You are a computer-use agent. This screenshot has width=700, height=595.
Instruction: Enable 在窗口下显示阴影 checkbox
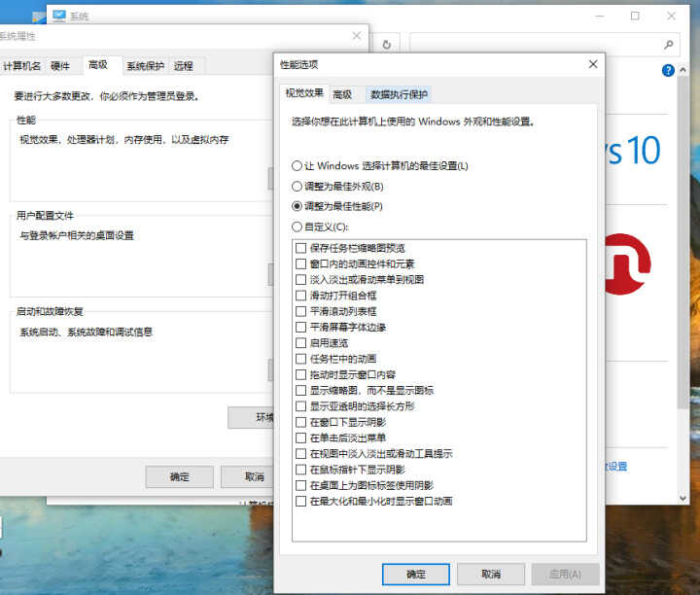(x=300, y=422)
